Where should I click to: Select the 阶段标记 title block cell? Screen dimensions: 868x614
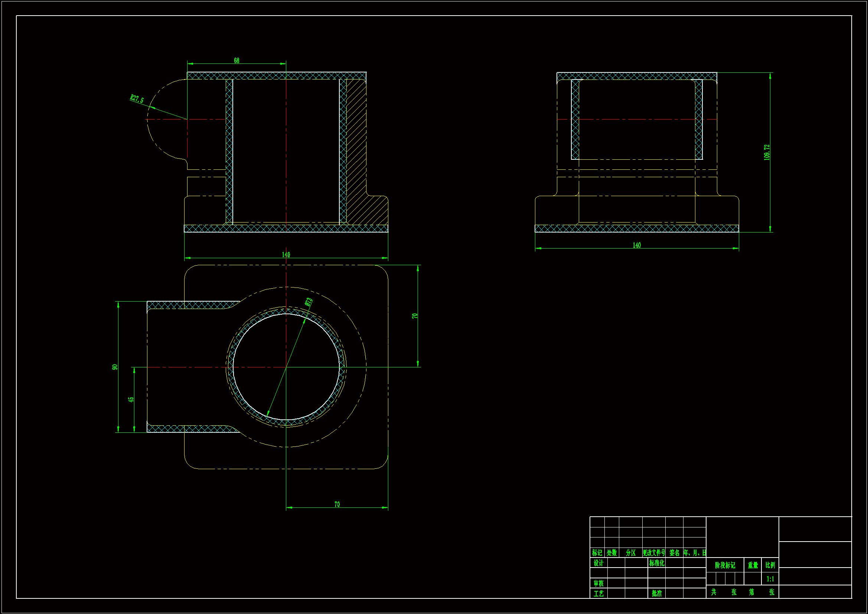pos(725,565)
